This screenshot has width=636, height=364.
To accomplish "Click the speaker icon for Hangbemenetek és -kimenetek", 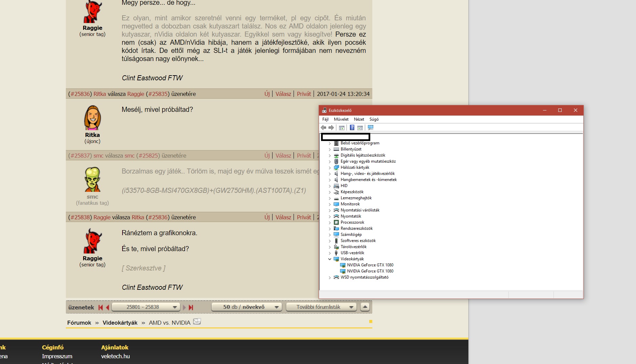I will [336, 180].
